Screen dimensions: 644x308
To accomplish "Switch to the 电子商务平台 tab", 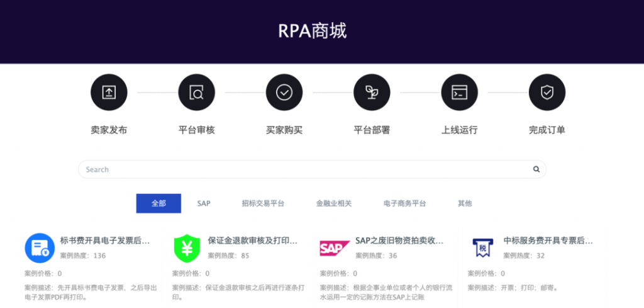I will 404,203.
